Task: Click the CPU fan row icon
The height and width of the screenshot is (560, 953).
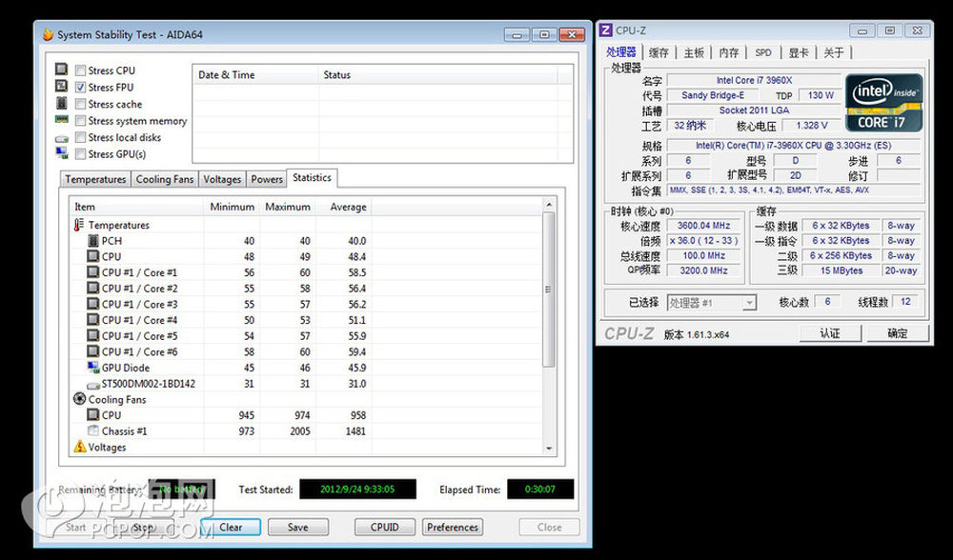Action: tap(93, 415)
